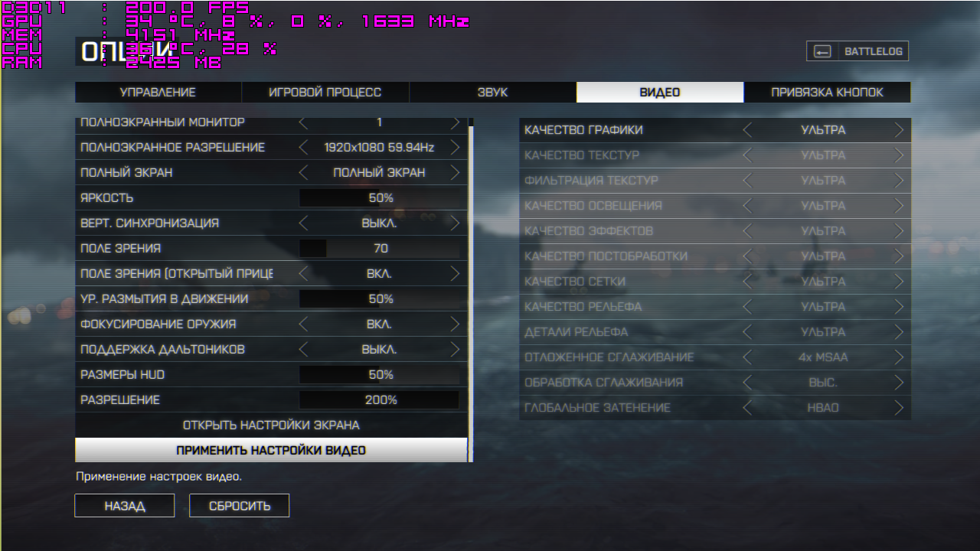Click left arrow for Глобальное затенение
980x551 pixels.
click(747, 408)
